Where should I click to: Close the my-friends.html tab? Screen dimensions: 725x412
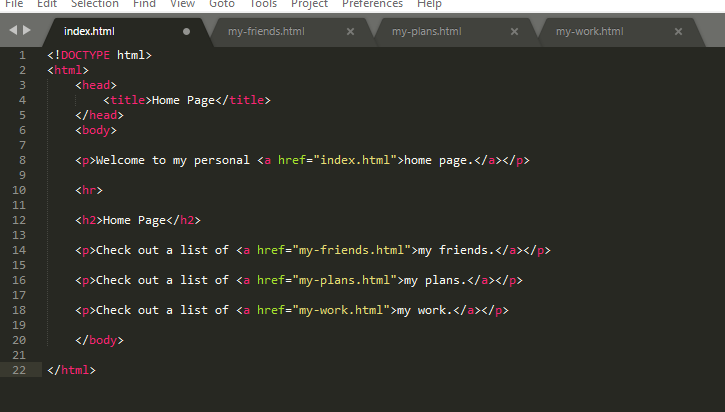(x=350, y=31)
